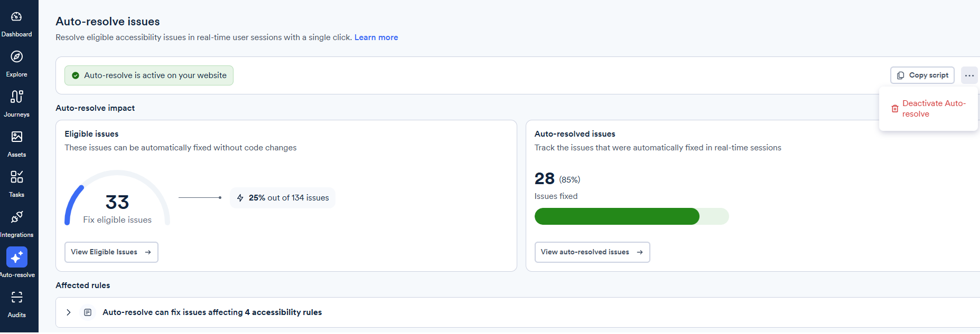
Task: Click the green check status icon
Action: [76, 75]
